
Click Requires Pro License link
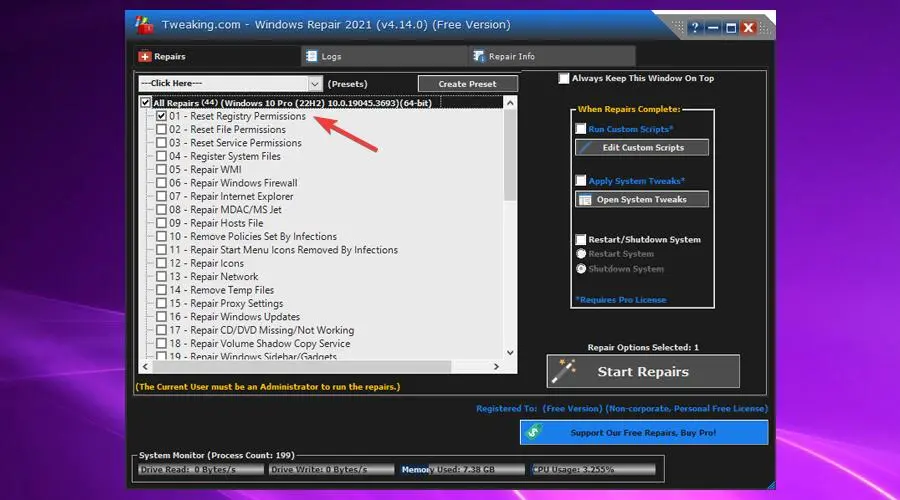point(621,300)
